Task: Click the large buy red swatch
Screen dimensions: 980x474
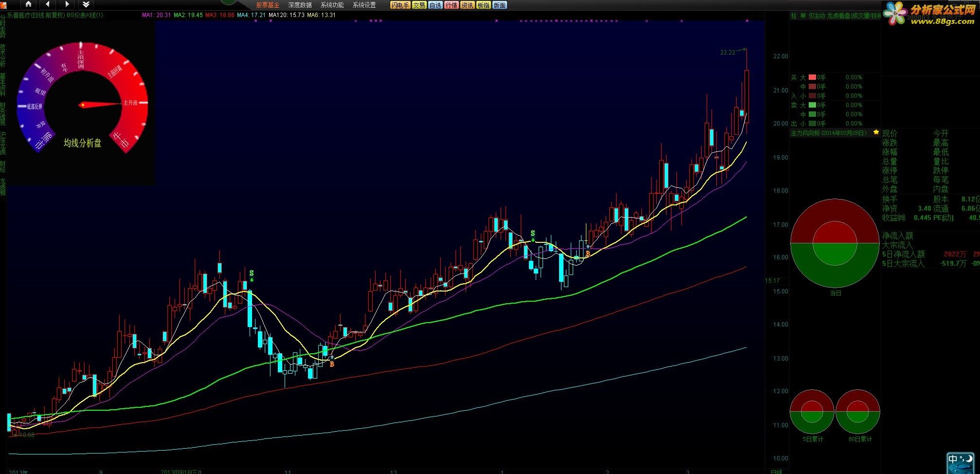Action: pos(812,77)
